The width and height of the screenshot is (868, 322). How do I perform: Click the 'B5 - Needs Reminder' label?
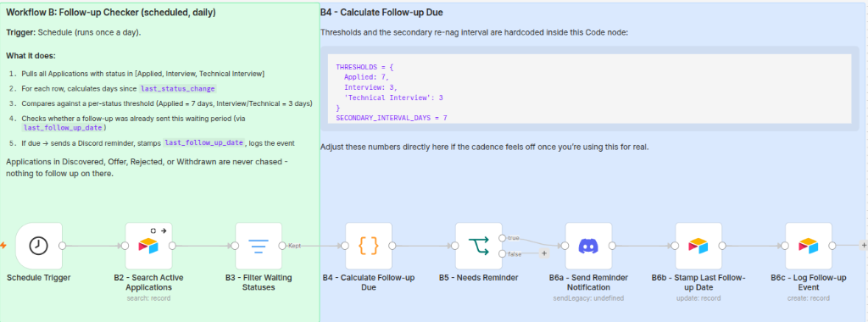479,278
